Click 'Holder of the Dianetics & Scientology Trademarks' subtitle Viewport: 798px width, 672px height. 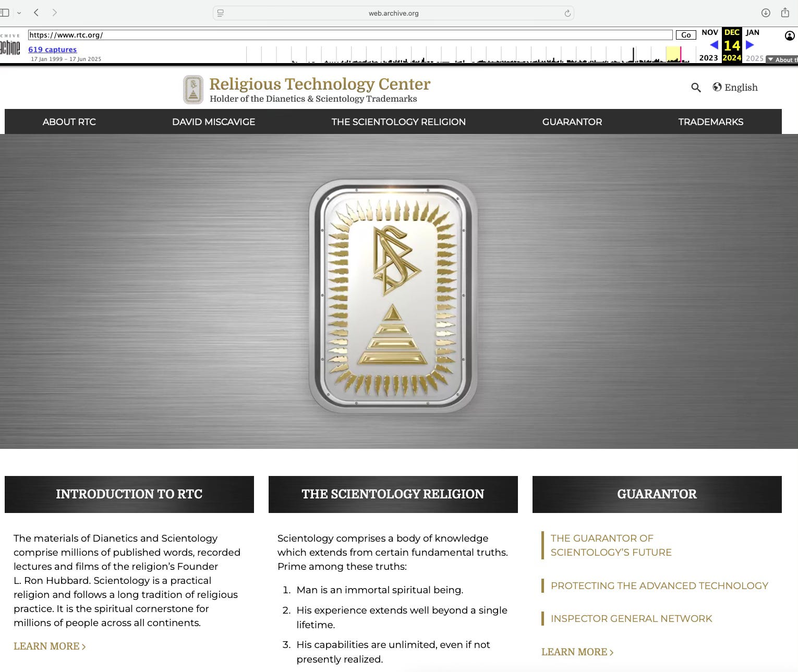click(x=313, y=99)
